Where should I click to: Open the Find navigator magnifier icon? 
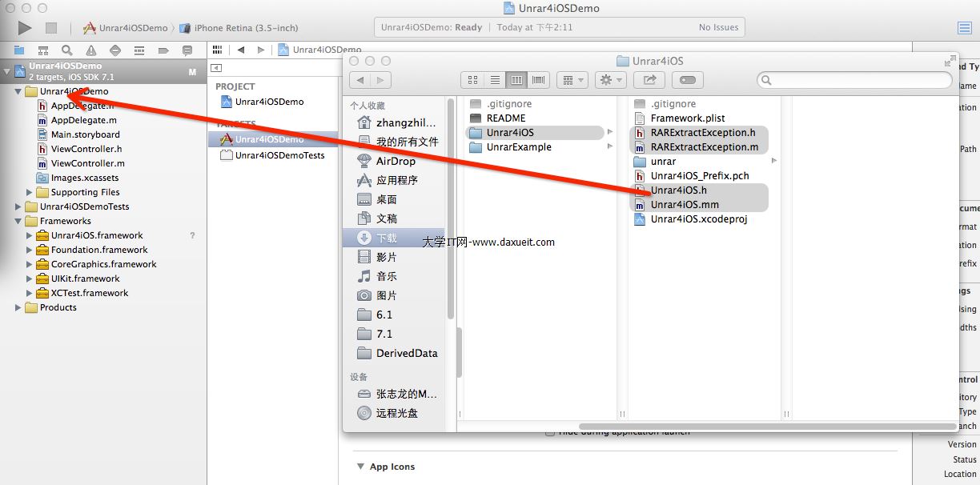click(67, 50)
